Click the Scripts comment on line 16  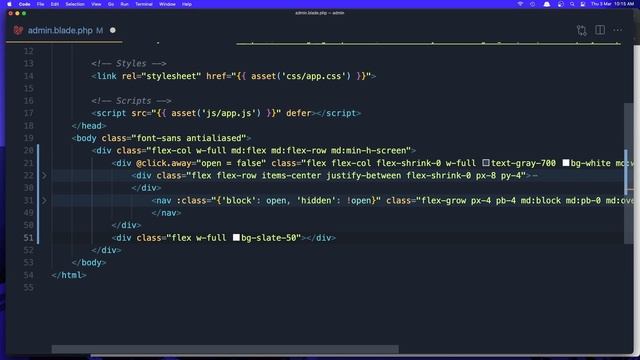(x=131, y=101)
